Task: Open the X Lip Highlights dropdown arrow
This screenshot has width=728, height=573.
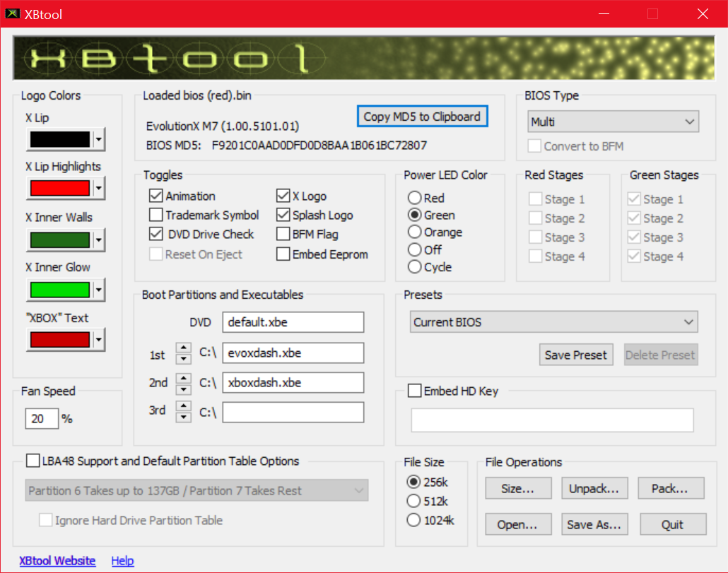Action: (x=99, y=188)
